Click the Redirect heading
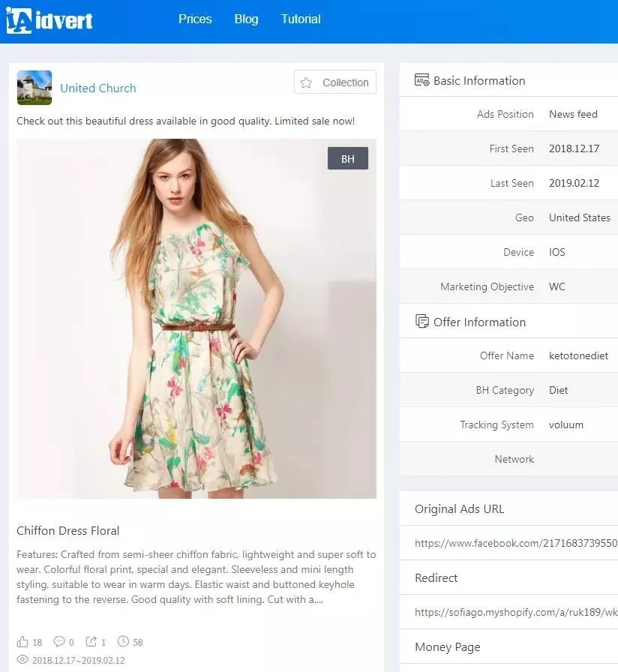Screen dimensions: 618x672 [x=436, y=577]
